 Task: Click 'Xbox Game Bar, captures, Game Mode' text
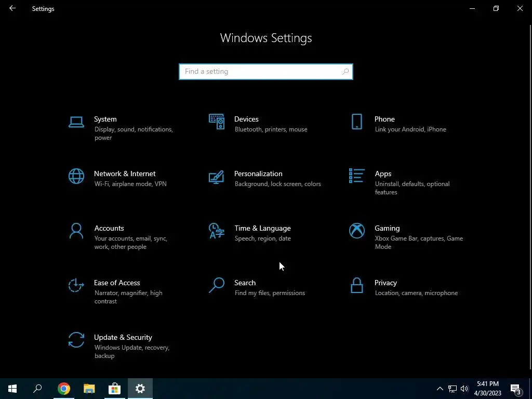(x=419, y=243)
